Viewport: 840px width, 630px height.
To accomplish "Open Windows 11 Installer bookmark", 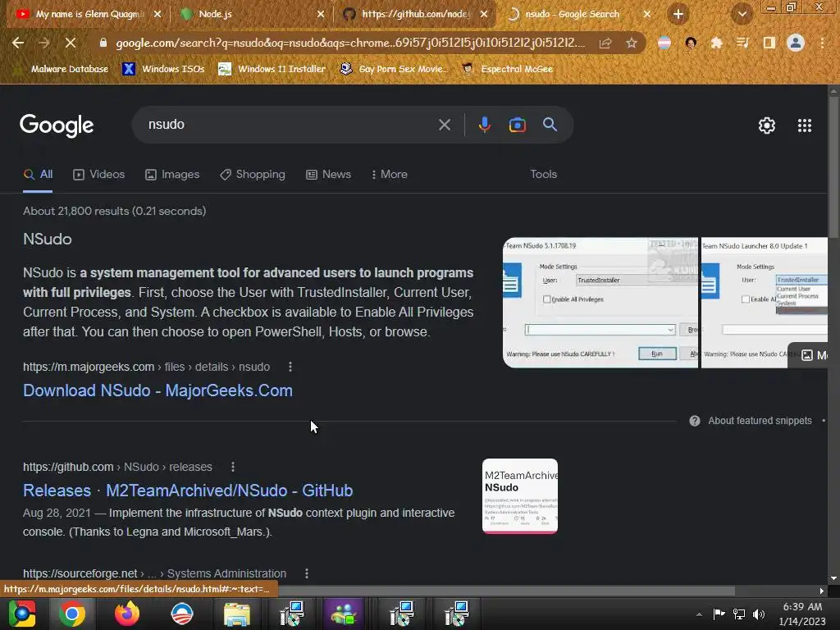I will click(272, 69).
